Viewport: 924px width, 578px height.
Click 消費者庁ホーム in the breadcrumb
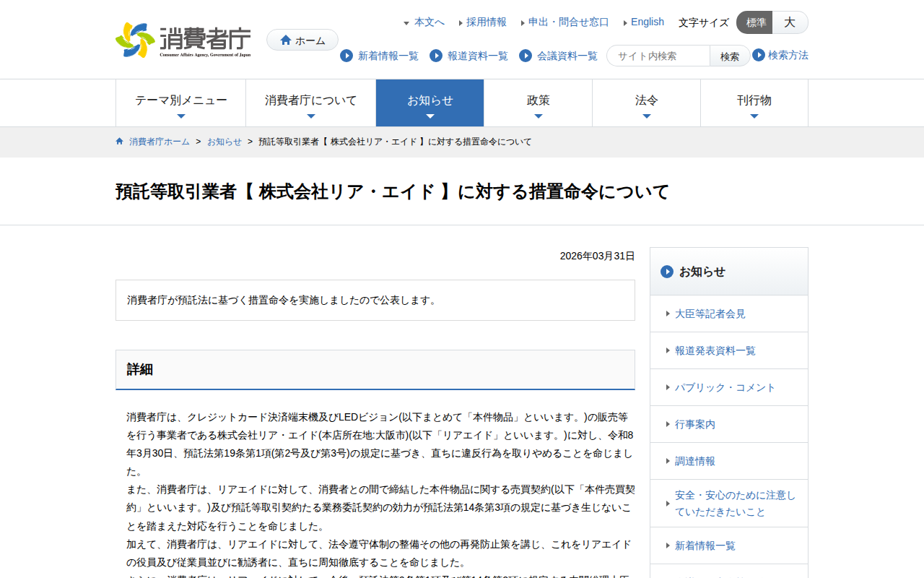[x=160, y=142]
